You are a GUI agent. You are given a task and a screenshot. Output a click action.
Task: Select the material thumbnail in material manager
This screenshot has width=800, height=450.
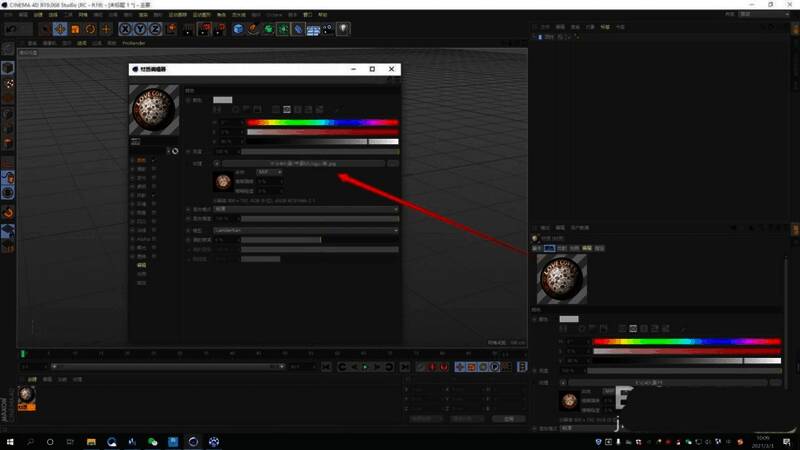[x=26, y=395]
